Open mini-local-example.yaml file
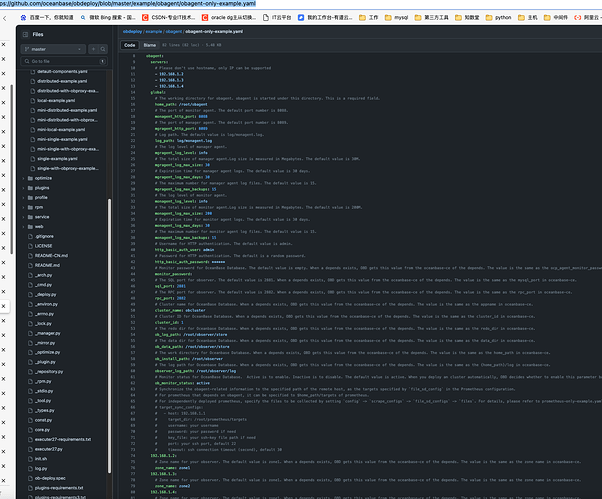 [x=61, y=130]
